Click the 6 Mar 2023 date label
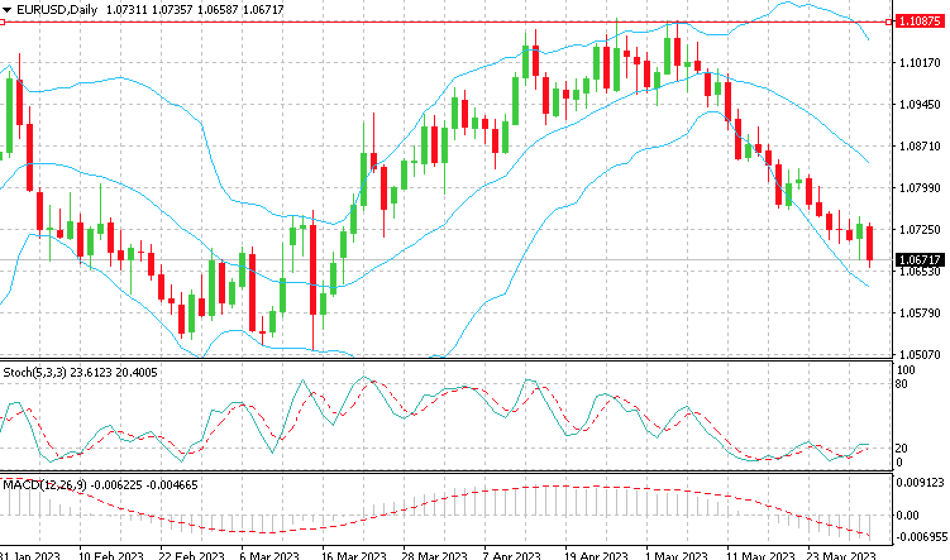950x560 pixels. pos(269,556)
